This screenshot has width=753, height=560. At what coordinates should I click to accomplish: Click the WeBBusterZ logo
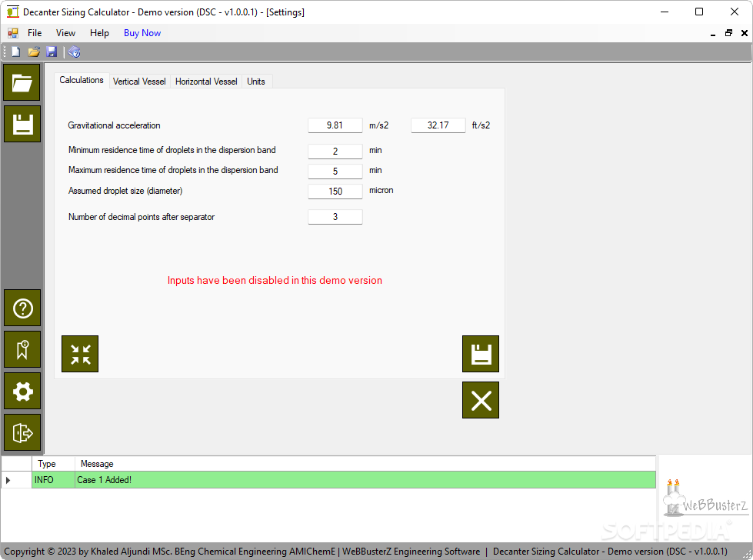tap(705, 498)
